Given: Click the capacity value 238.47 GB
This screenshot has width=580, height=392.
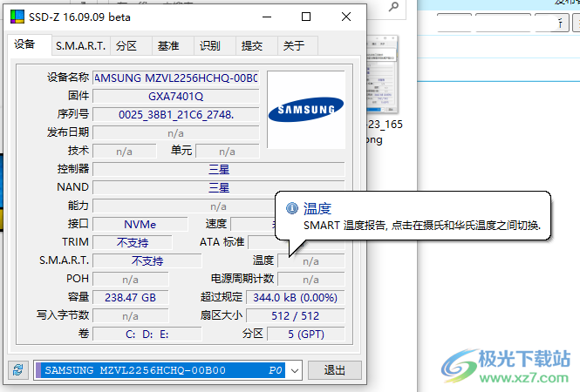Looking at the screenshot, I should pyautogui.click(x=131, y=298).
